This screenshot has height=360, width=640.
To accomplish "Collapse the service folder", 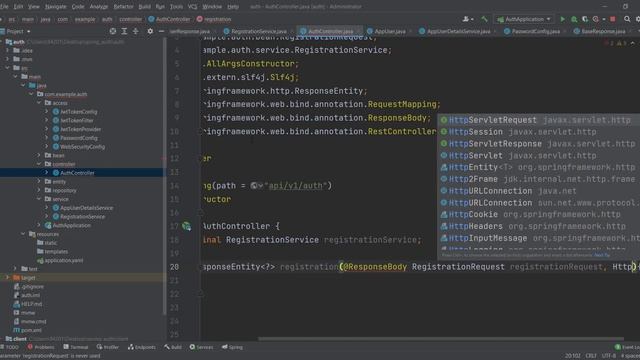I will 39,199.
